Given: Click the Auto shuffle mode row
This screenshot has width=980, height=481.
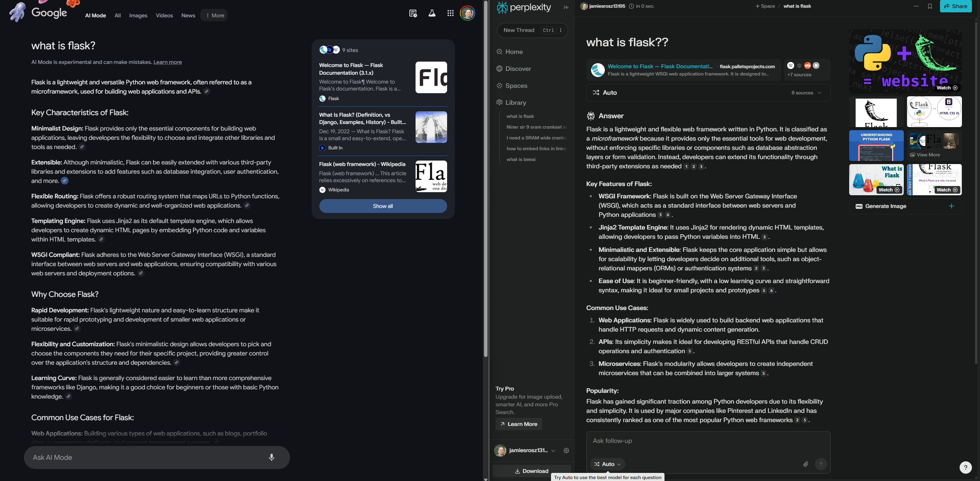Looking at the screenshot, I should (x=708, y=93).
